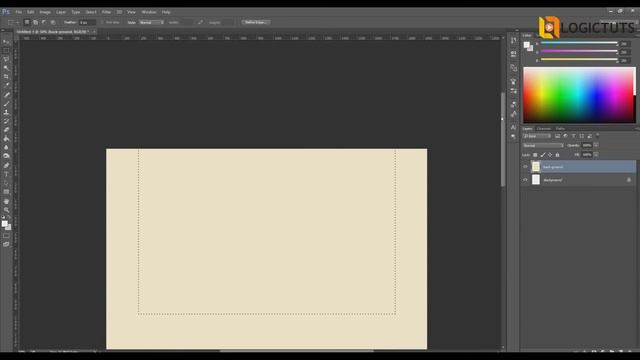Image resolution: width=640 pixels, height=360 pixels.
Task: Swap Width and Height in options bar
Action: [x=200, y=22]
